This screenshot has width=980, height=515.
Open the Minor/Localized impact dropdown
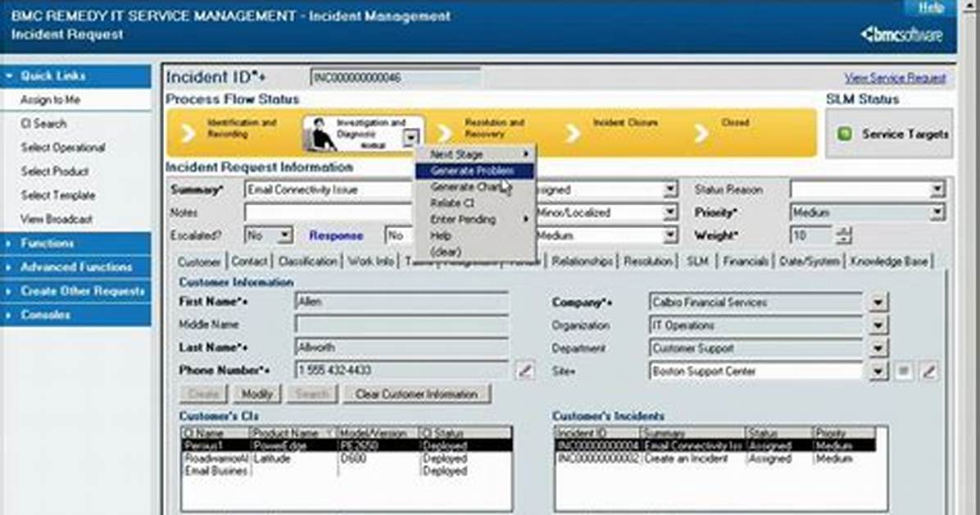coord(670,212)
